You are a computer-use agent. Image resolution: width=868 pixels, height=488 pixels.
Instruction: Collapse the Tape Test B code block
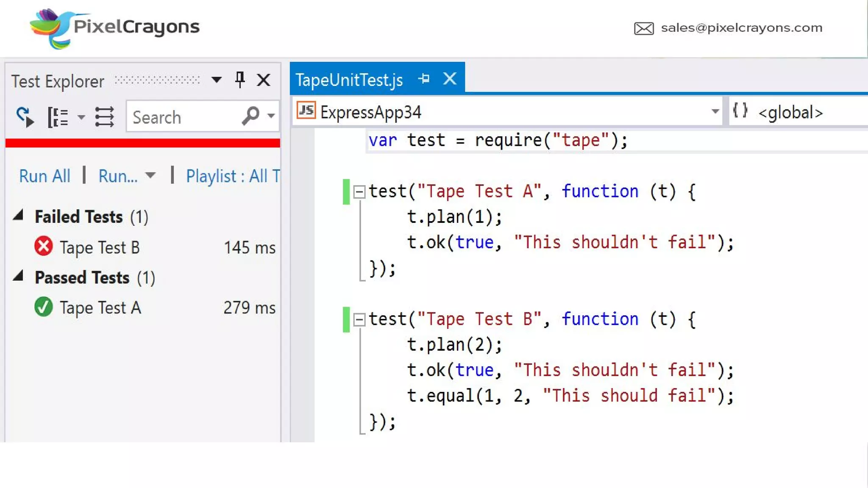pos(359,319)
